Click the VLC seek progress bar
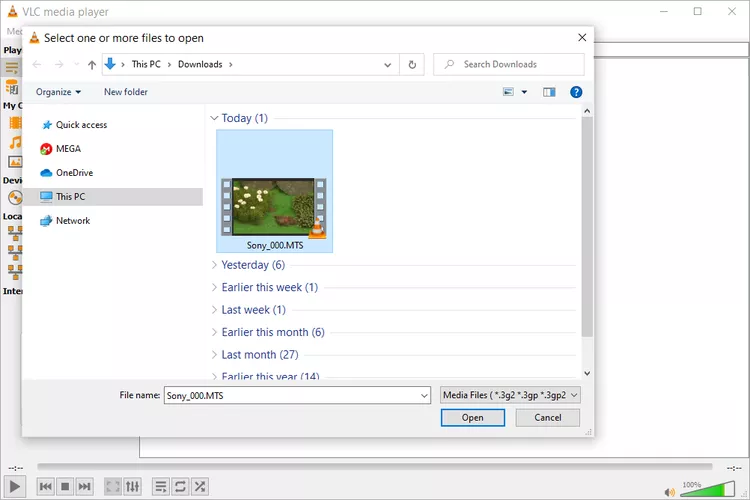 pos(375,467)
